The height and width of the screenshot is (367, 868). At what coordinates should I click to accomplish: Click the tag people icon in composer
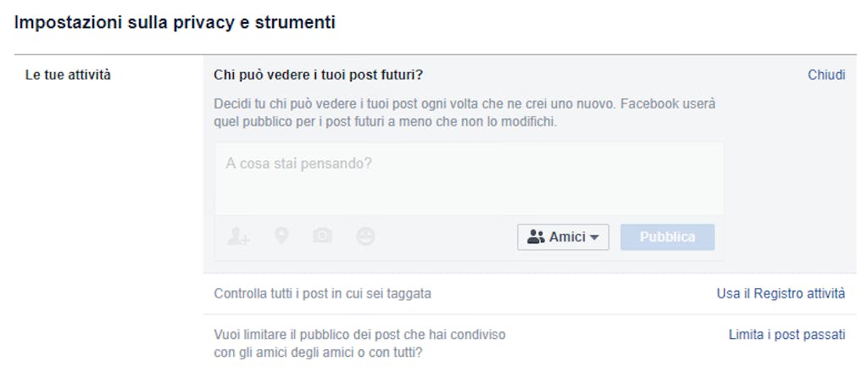pyautogui.click(x=238, y=237)
